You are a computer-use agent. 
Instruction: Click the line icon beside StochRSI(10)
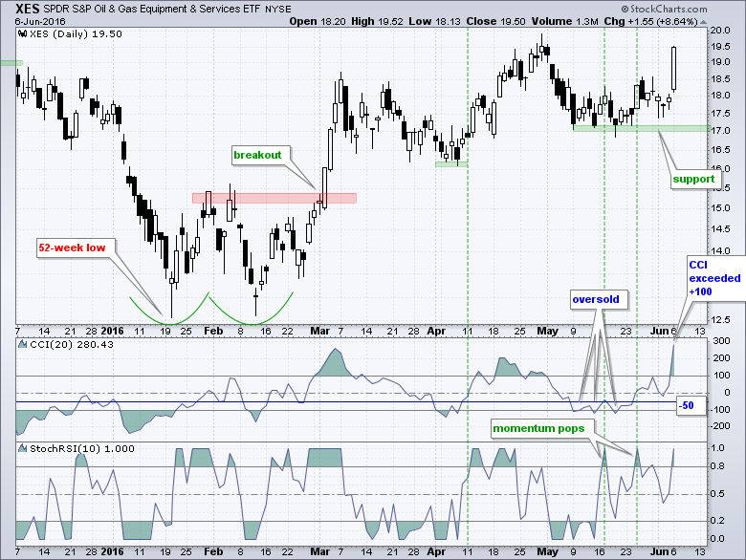click(22, 448)
